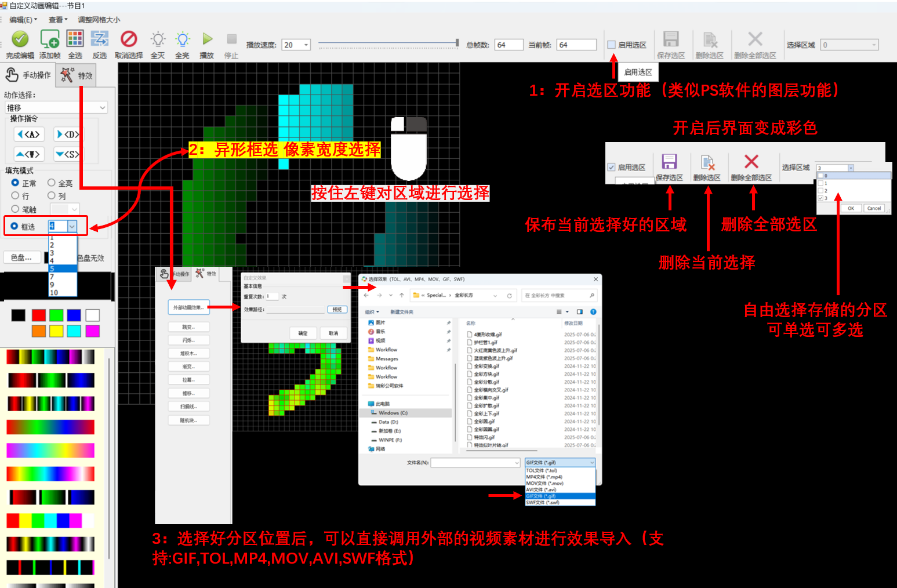Viewport: 897px width, 588px height.
Task: Enable the 启用选区 checkbox in toolbar
Action: pyautogui.click(x=611, y=45)
